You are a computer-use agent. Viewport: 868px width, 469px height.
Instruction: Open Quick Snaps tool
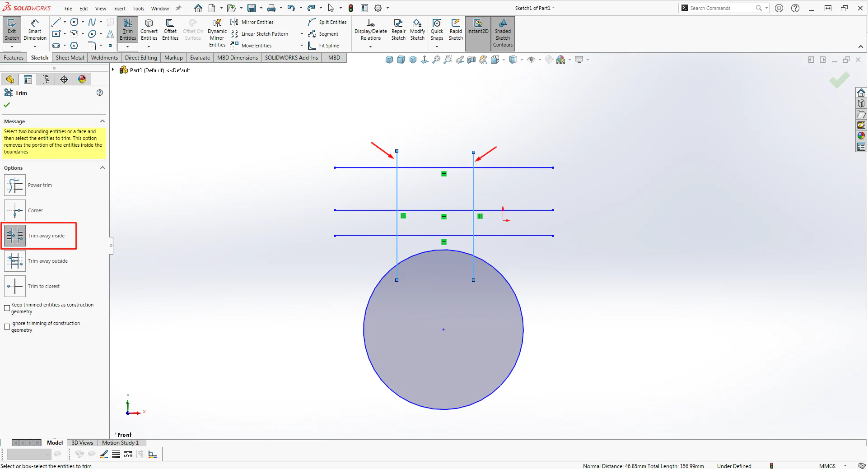click(437, 30)
